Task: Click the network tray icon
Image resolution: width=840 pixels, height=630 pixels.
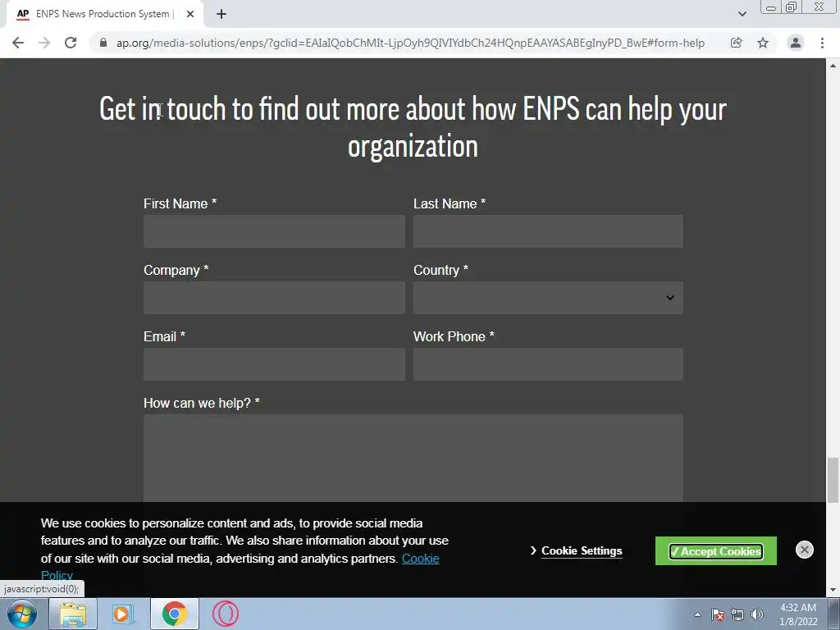Action: point(737,614)
